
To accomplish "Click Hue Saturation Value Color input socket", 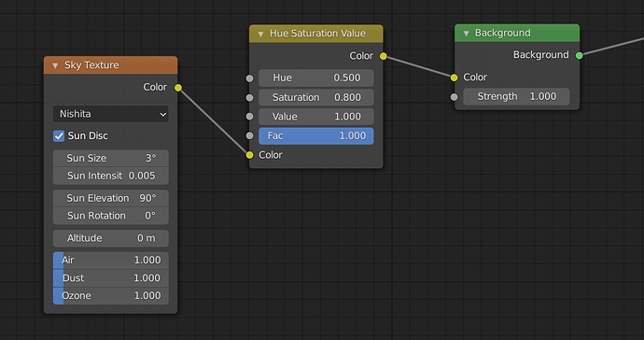I will tap(250, 155).
